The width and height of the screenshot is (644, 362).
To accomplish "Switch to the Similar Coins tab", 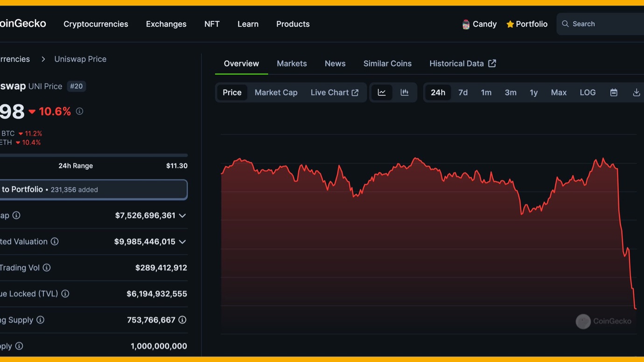I will tap(387, 64).
